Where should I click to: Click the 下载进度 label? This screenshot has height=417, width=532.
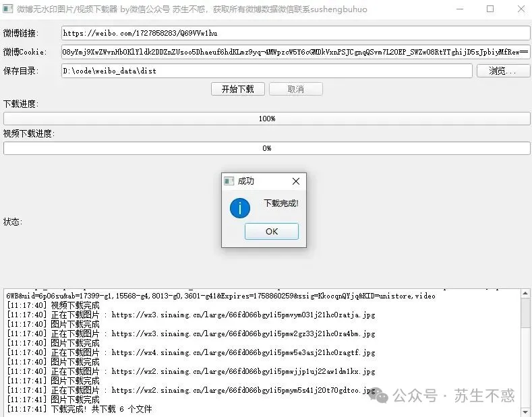tap(21, 104)
